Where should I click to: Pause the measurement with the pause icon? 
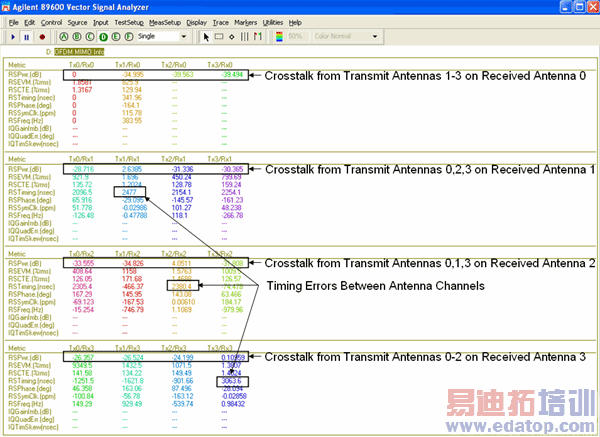[x=26, y=37]
